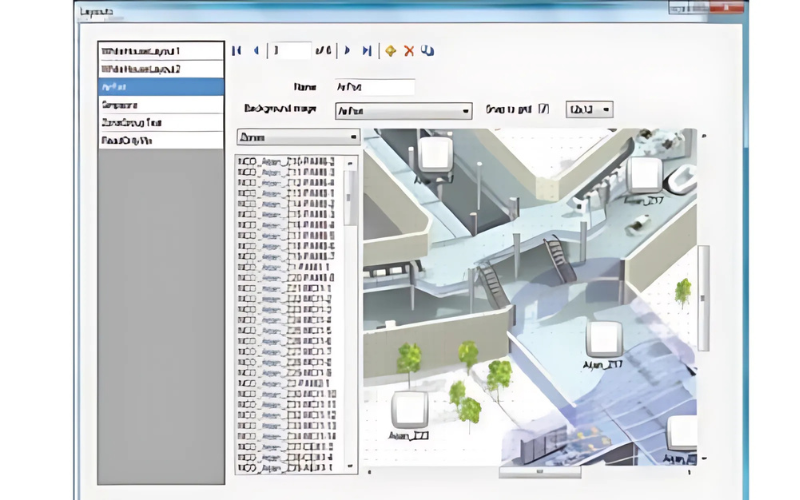Choose the ZoneGroup Test layout
Screen dimensions: 800x500
pyautogui.click(x=161, y=123)
